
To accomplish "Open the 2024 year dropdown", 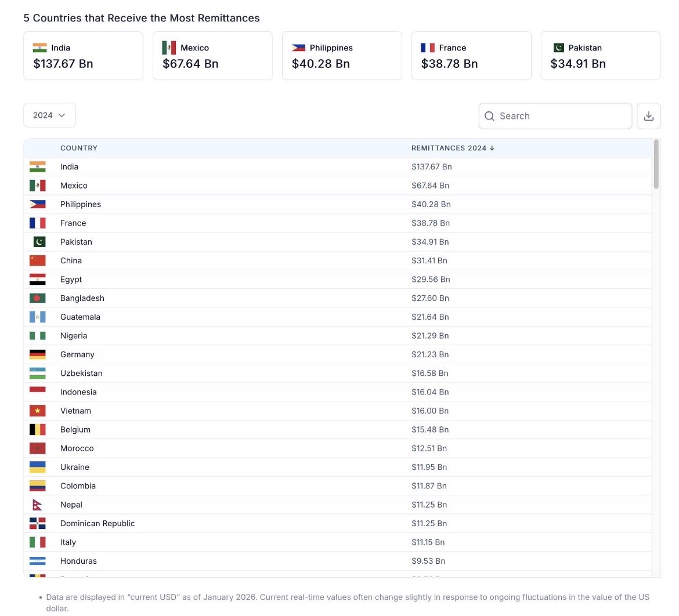I will [49, 115].
